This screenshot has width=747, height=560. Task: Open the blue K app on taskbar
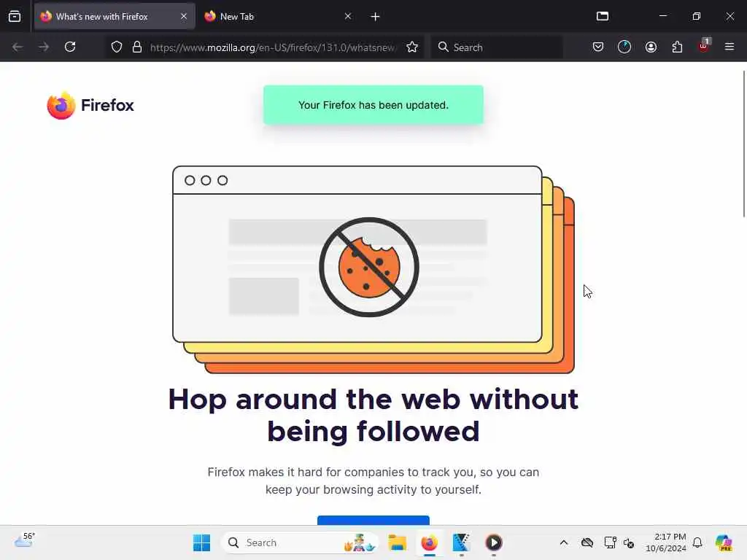click(461, 542)
